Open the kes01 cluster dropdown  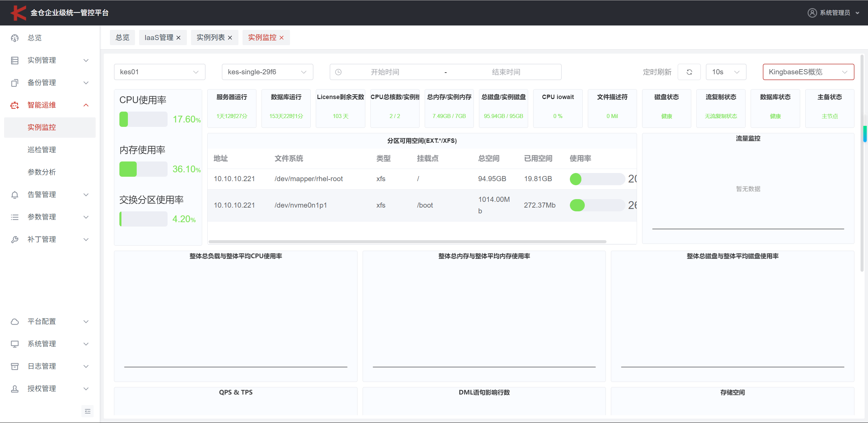click(159, 72)
